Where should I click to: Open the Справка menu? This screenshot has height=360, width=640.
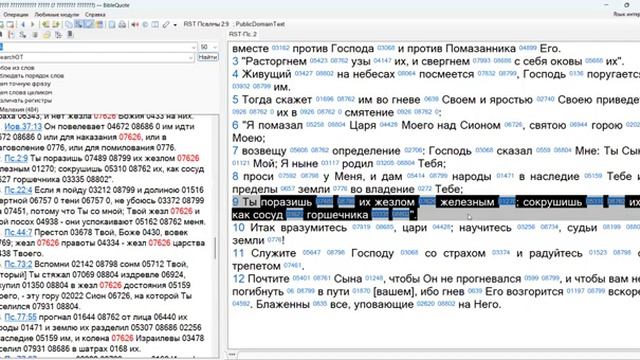pos(95,15)
